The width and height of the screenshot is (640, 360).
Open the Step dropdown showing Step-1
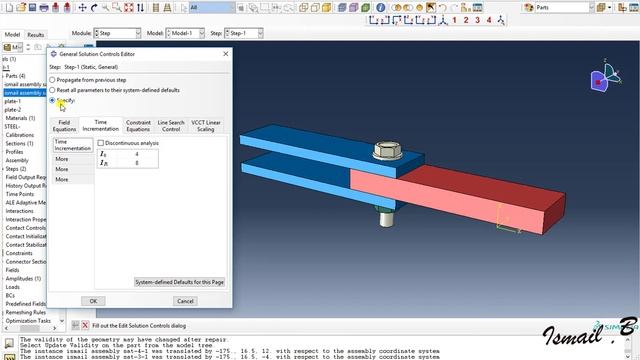click(244, 33)
